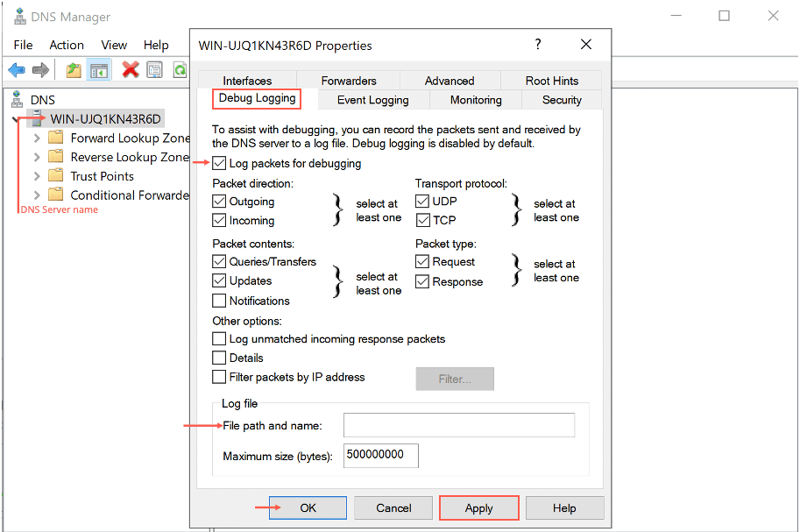Viewport: 800px width, 532px height.
Task: Click the File path and name field
Action: (458, 426)
